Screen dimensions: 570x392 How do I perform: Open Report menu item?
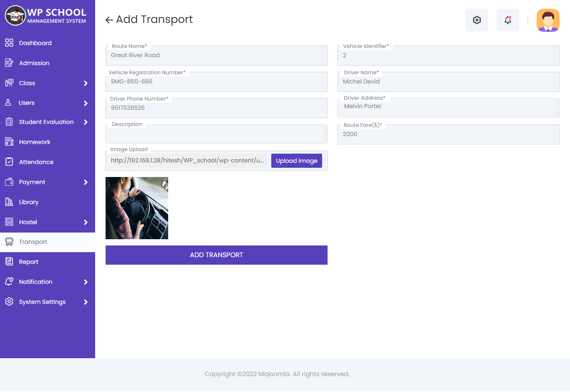click(x=48, y=262)
